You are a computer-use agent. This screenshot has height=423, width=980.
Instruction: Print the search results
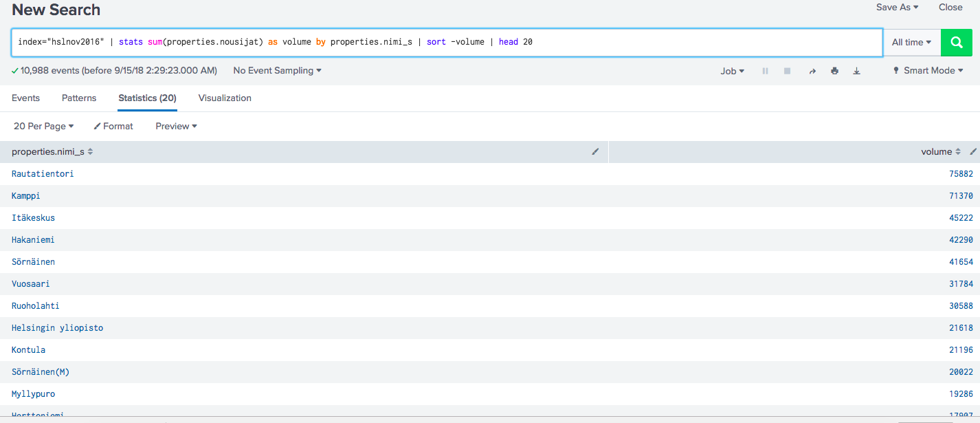click(834, 70)
